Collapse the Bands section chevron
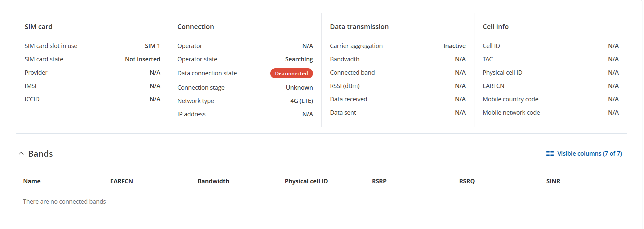Screen dimensions: 644x229 [21, 154]
